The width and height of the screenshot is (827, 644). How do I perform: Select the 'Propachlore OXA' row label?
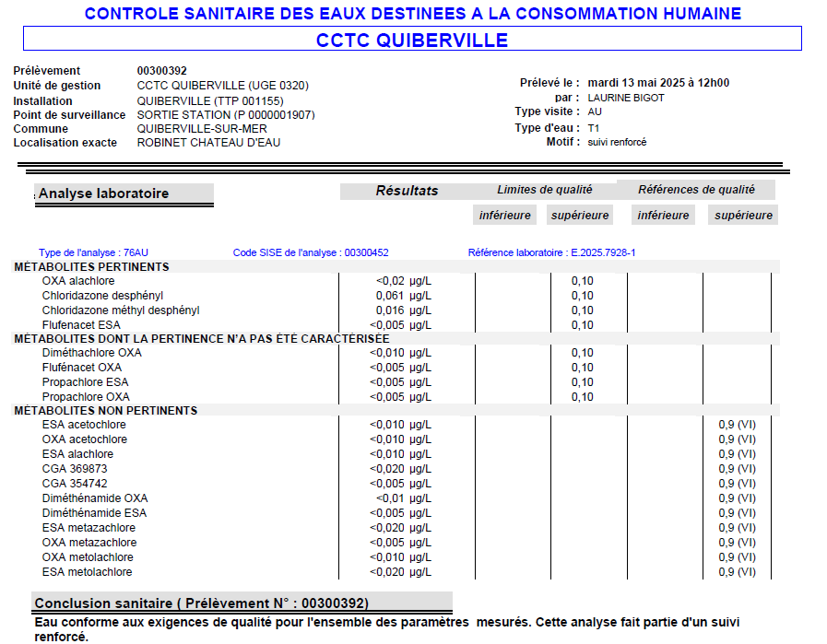coord(86,397)
